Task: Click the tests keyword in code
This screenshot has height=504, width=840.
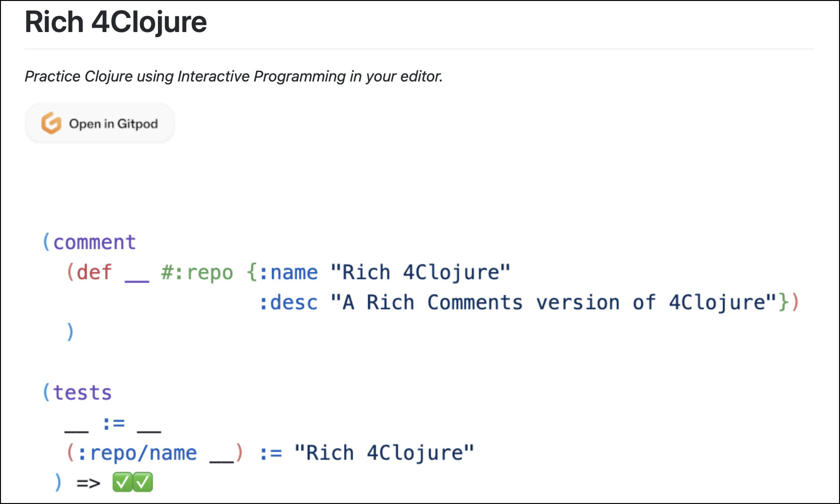Action: (82, 393)
